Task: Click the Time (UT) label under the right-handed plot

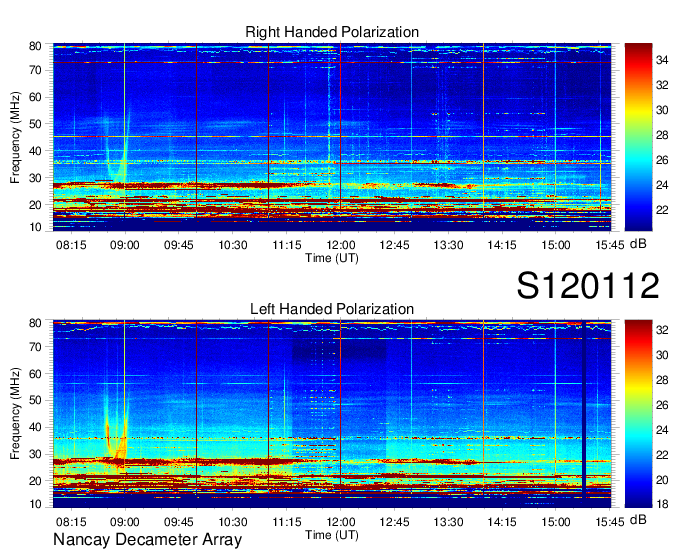Action: point(332,258)
